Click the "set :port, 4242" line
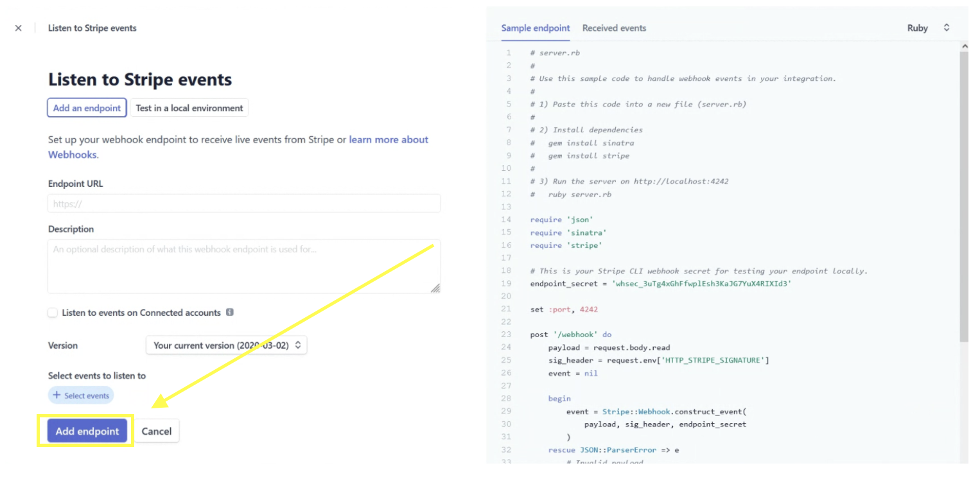The width and height of the screenshot is (980, 479). pyautogui.click(x=564, y=309)
